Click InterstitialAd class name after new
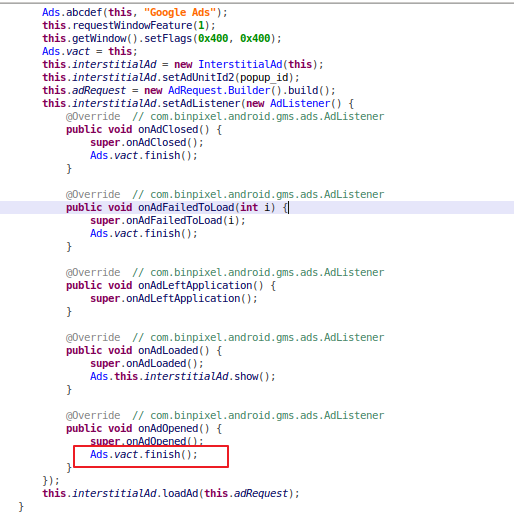514x514 pixels. [240, 64]
